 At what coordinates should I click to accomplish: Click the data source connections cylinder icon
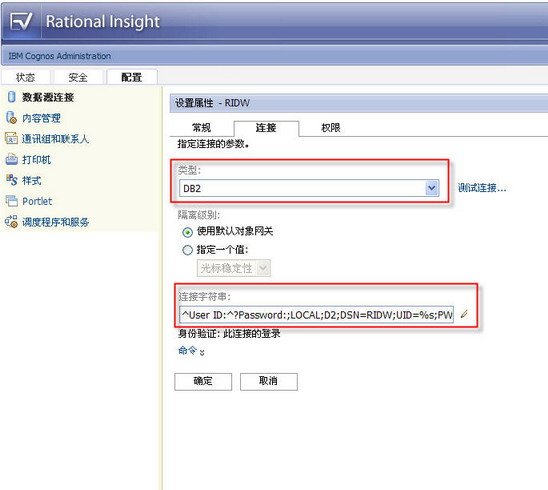[x=12, y=97]
